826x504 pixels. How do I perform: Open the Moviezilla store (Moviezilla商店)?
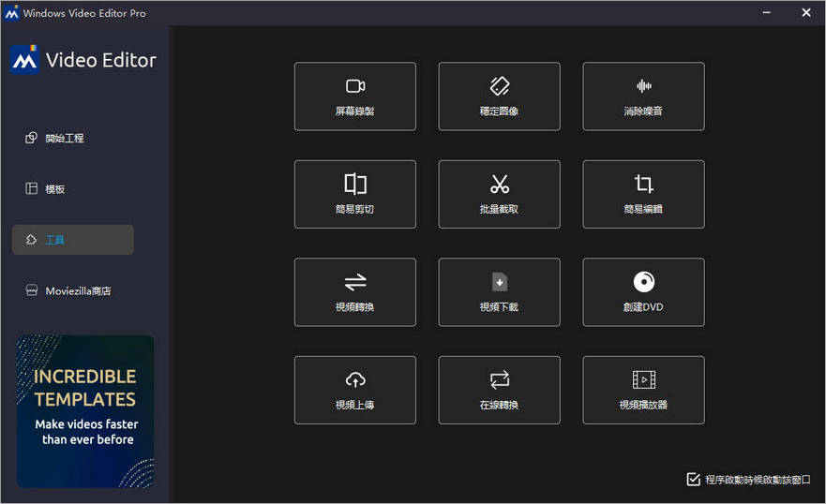click(x=73, y=291)
